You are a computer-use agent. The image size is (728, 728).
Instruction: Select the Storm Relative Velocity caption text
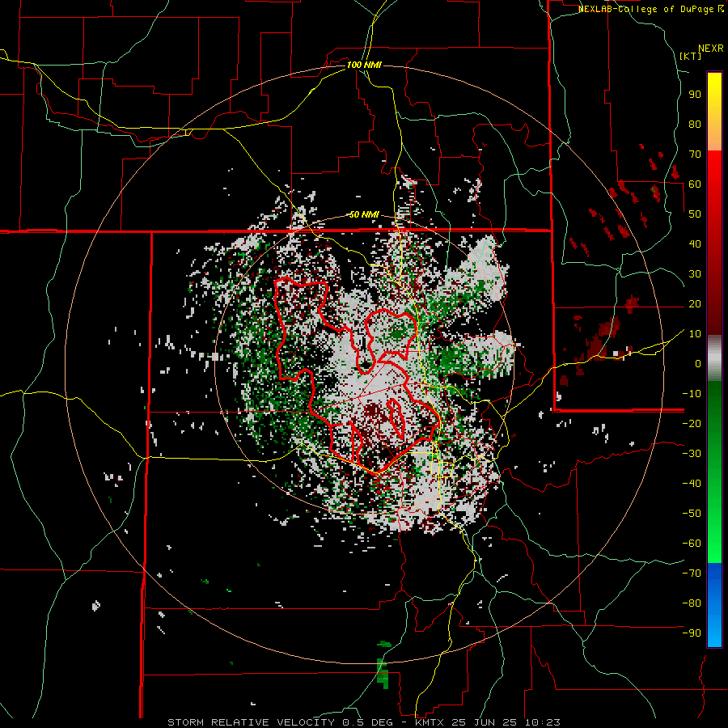(364, 722)
